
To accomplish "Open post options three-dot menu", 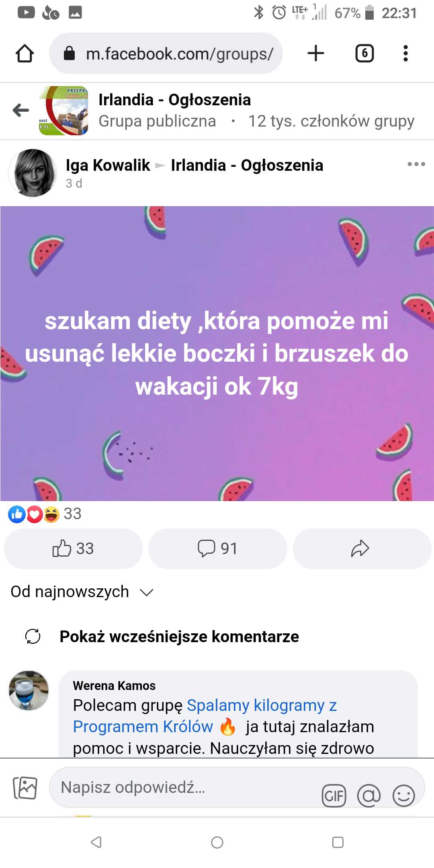I will point(416,164).
